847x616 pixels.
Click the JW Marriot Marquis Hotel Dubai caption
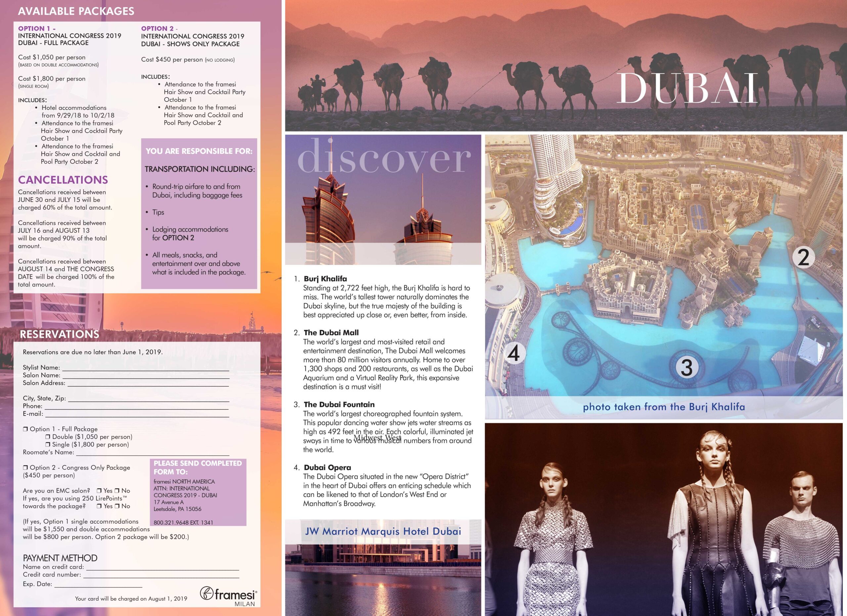tap(383, 531)
